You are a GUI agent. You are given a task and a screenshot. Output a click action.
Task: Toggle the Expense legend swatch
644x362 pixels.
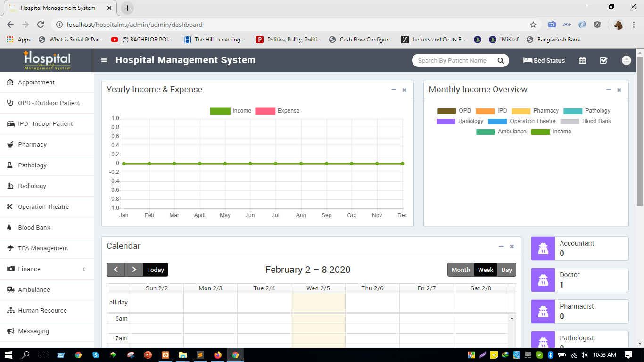[265, 111]
